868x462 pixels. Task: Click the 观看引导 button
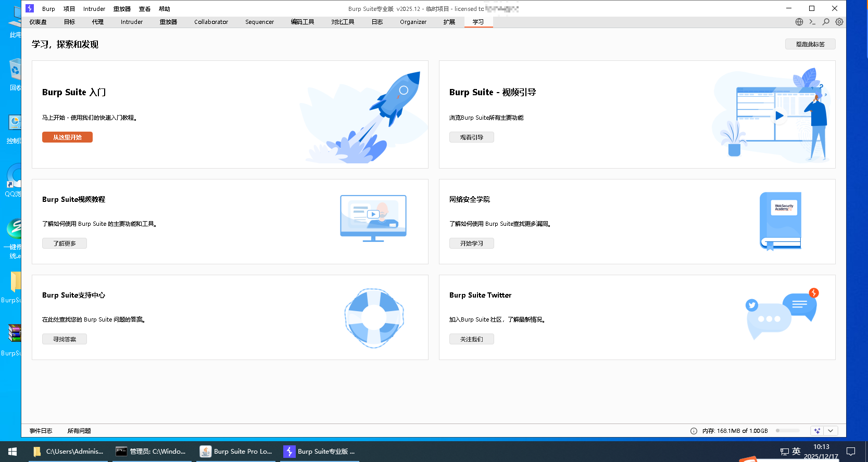coord(471,137)
